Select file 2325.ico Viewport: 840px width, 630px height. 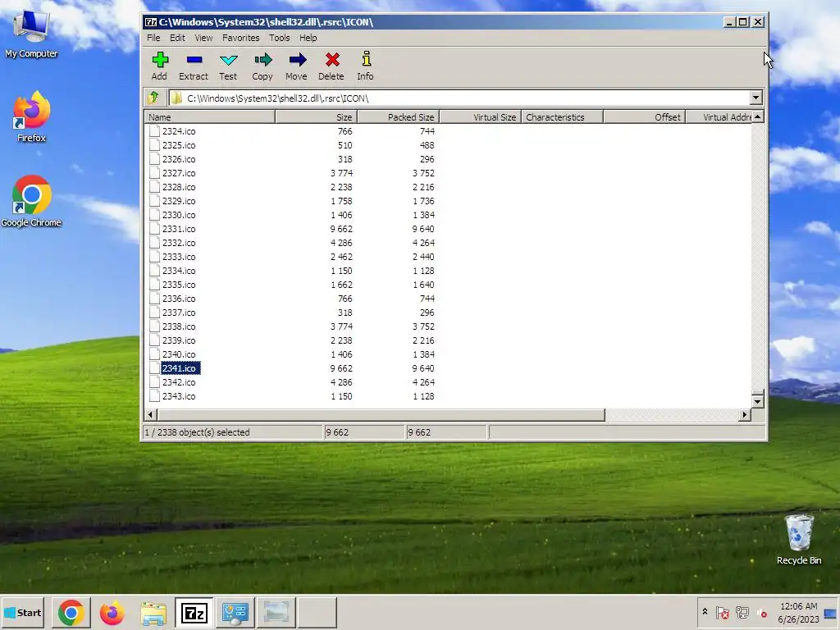[179, 145]
